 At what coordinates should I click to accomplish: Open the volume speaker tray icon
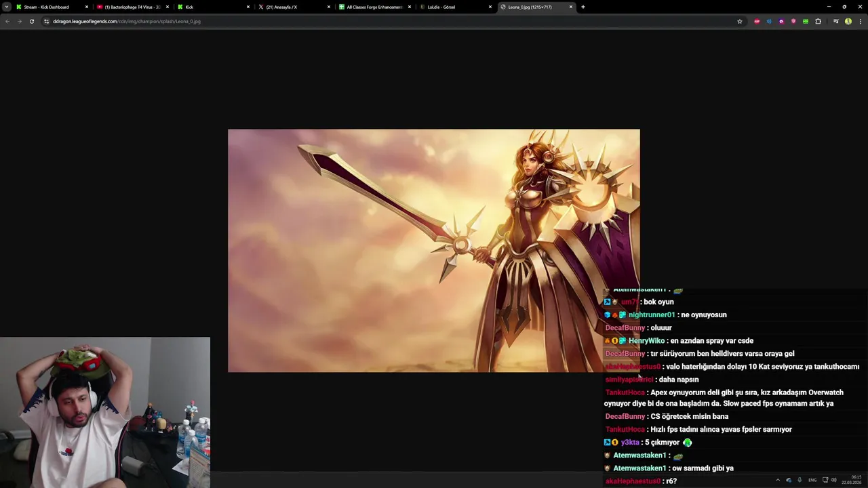833,480
